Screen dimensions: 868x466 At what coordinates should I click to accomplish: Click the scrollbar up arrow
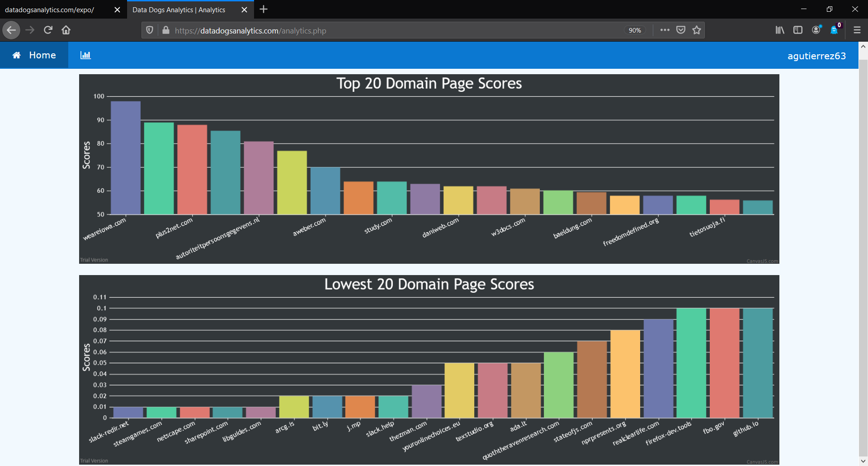[863, 46]
